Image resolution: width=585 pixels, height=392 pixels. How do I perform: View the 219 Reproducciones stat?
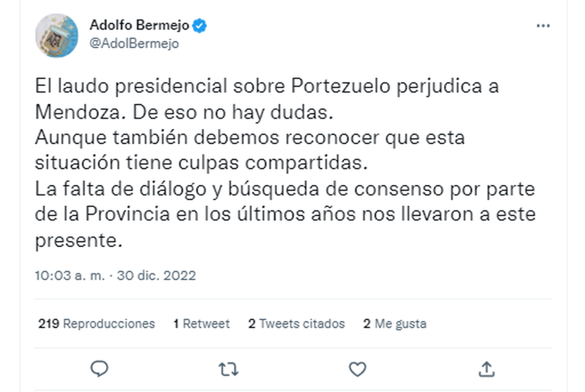tap(97, 323)
